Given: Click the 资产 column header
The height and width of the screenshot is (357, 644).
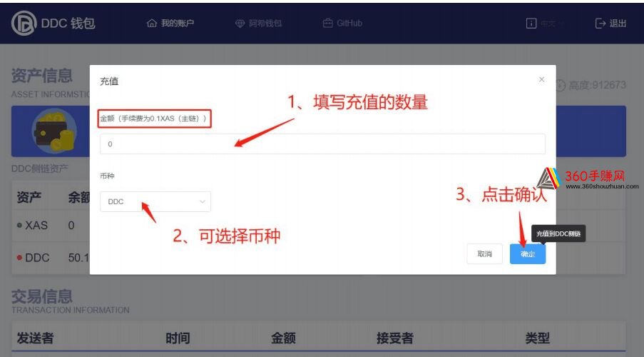Looking at the screenshot, I should [29, 197].
